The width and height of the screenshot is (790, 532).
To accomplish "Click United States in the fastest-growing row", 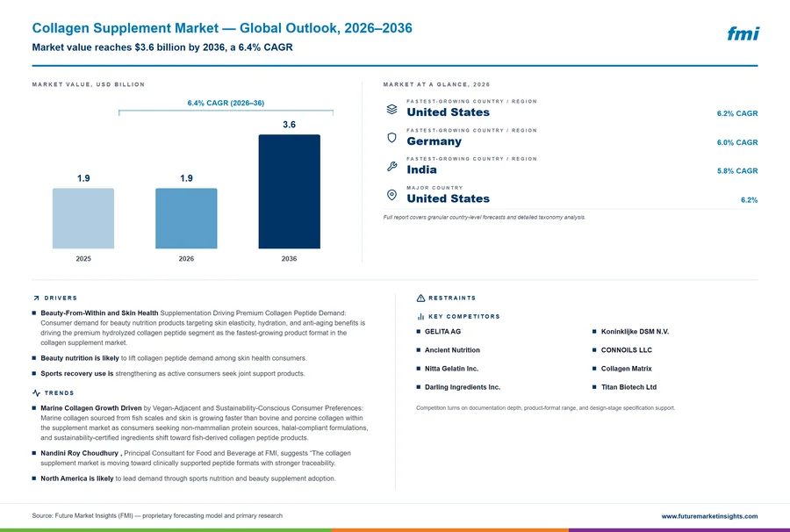I will coord(449,112).
